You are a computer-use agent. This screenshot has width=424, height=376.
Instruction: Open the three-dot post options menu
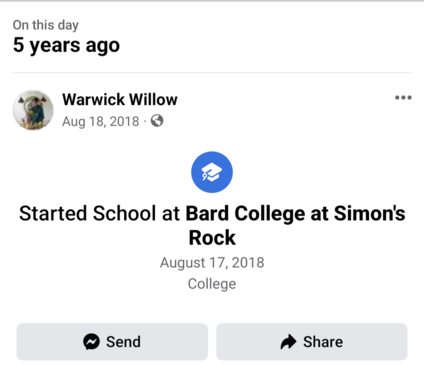click(x=403, y=98)
